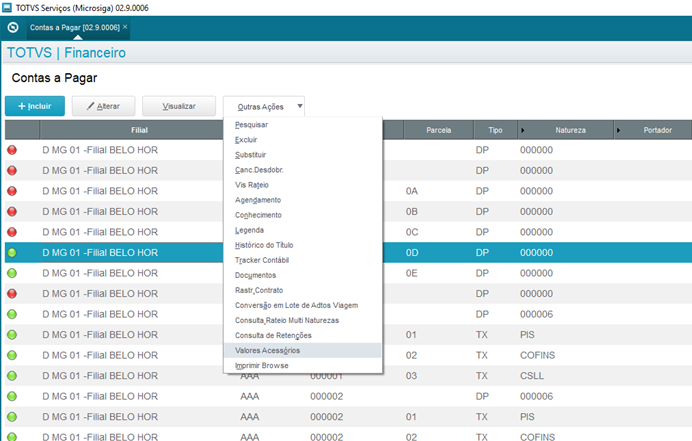692x441 pixels.
Task: Click green status icon of CSLL row
Action: tap(12, 376)
